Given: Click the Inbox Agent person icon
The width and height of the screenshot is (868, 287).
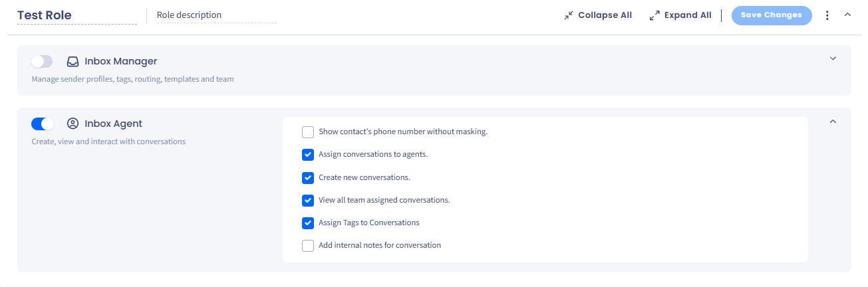Looking at the screenshot, I should [x=73, y=124].
